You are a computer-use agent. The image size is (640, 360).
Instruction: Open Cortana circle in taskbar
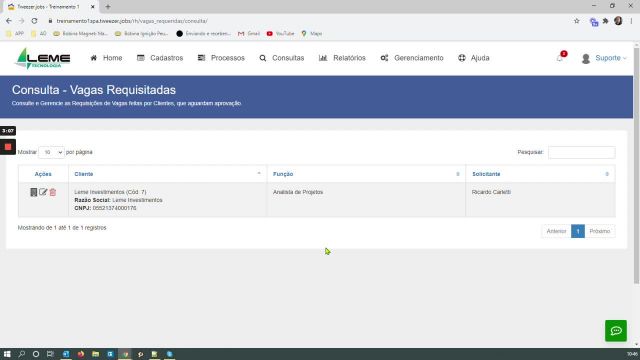coord(36,354)
